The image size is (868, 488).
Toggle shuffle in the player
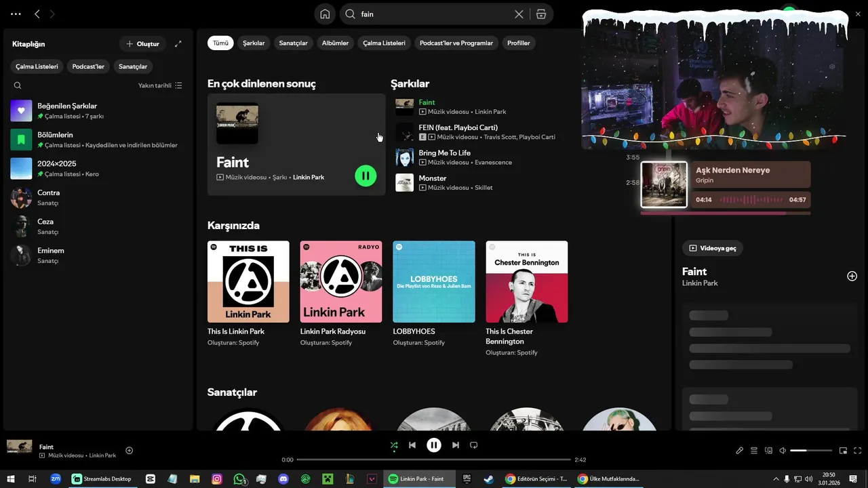[x=394, y=445]
